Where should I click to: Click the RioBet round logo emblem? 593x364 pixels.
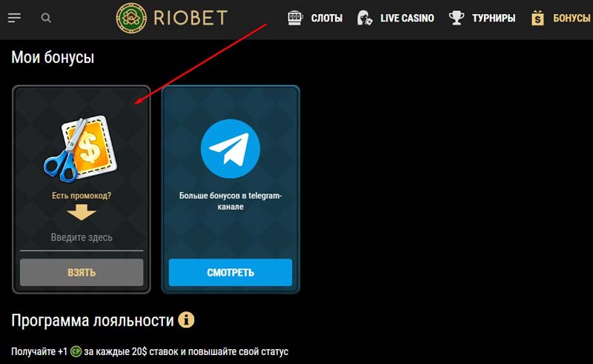pyautogui.click(x=131, y=18)
